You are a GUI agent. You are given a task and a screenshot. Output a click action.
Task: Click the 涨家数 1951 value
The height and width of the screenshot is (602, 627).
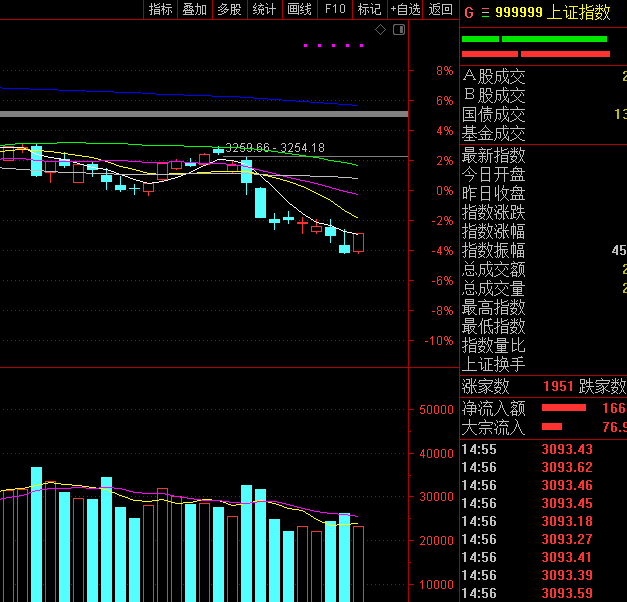[x=558, y=386]
